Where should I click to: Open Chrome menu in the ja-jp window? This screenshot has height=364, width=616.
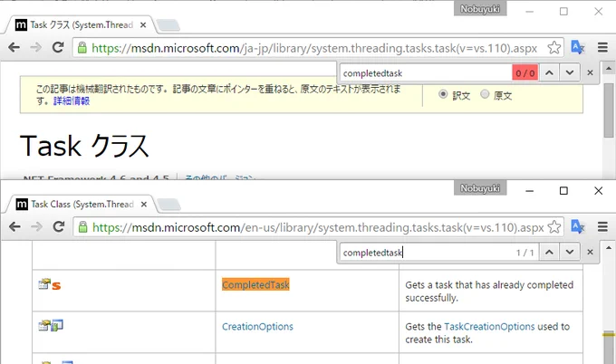[602, 47]
